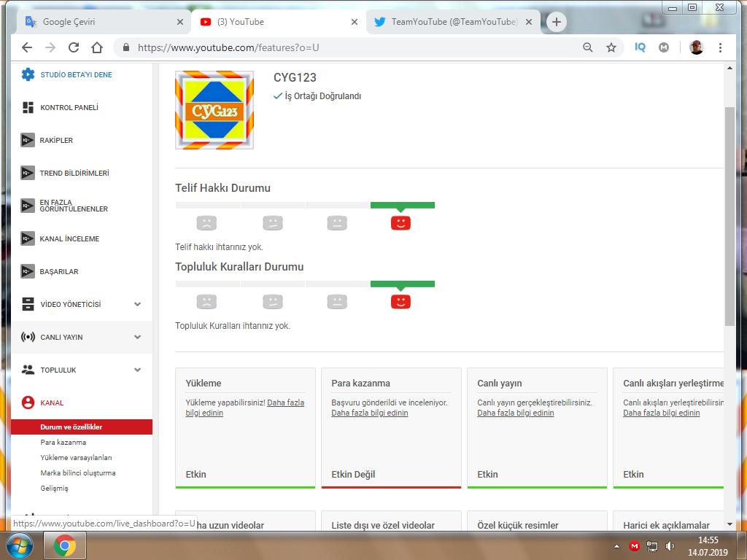
Task: Open Yükleme varsayılanları sidebar item
Action: click(76, 458)
